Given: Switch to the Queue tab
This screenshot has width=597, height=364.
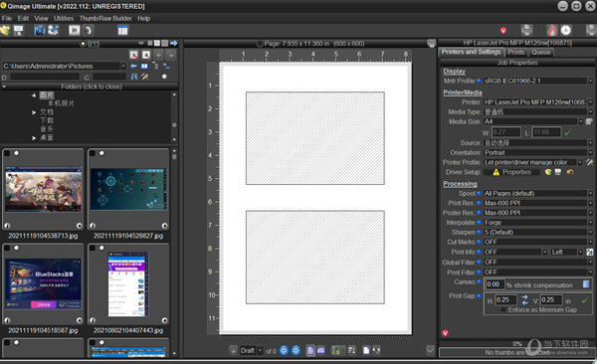Looking at the screenshot, I should click(x=540, y=52).
